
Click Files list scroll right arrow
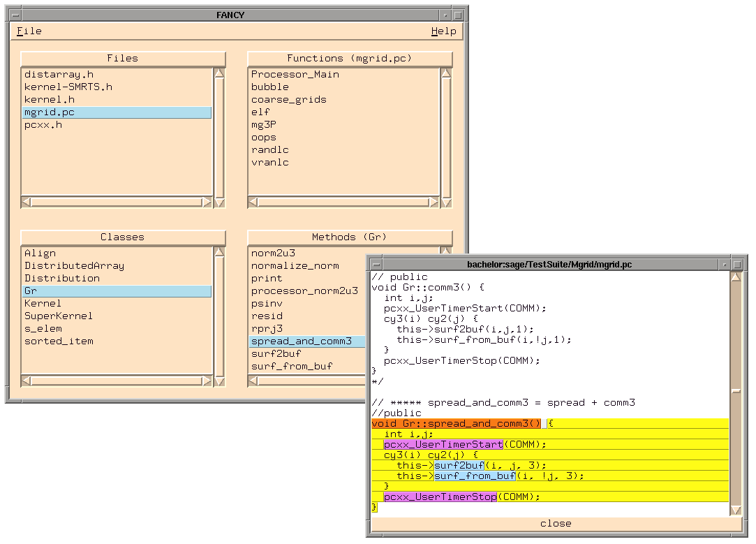pos(207,202)
